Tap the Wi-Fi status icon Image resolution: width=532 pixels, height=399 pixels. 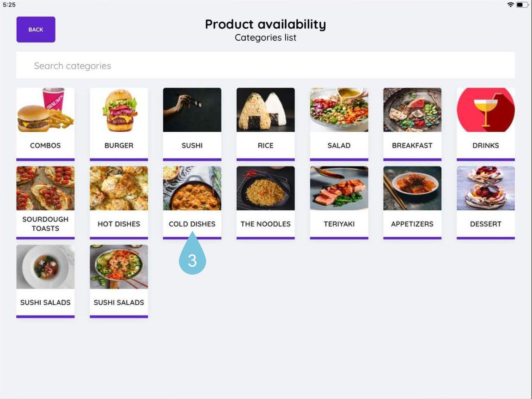click(510, 5)
